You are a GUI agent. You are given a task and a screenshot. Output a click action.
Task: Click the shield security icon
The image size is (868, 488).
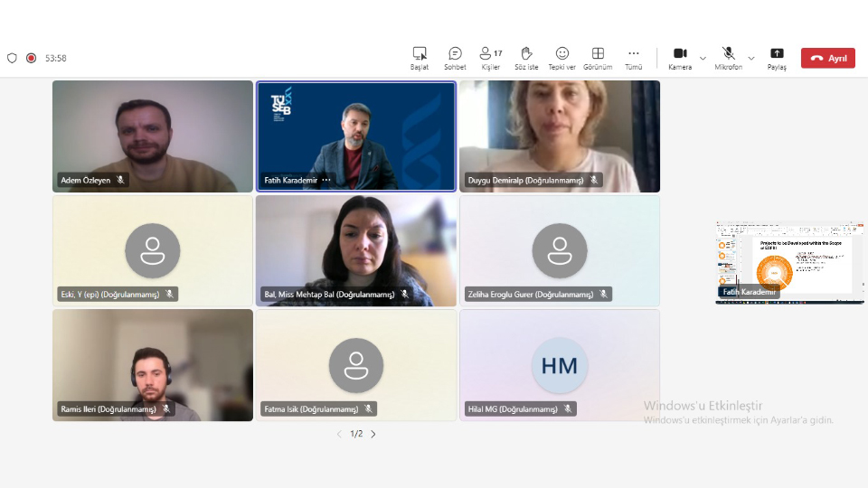click(x=12, y=58)
